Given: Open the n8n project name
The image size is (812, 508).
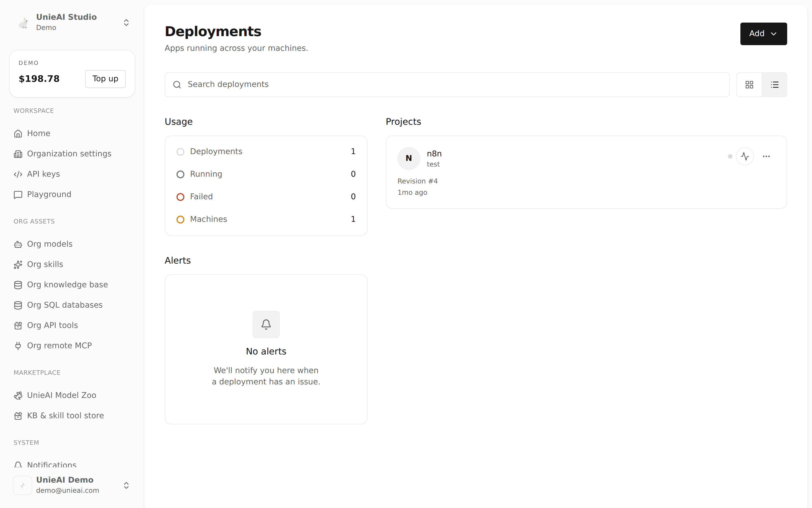Looking at the screenshot, I should coord(434,154).
